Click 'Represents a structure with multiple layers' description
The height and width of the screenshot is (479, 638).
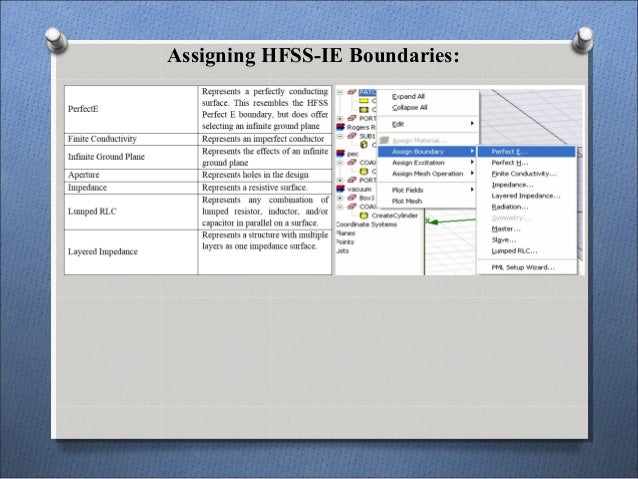pyautogui.click(x=265, y=252)
